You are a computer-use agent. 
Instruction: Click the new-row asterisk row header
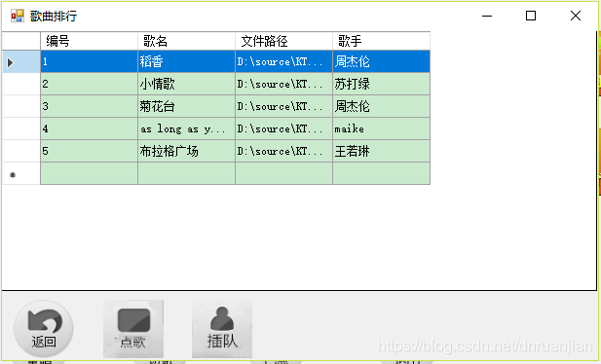[x=21, y=173]
